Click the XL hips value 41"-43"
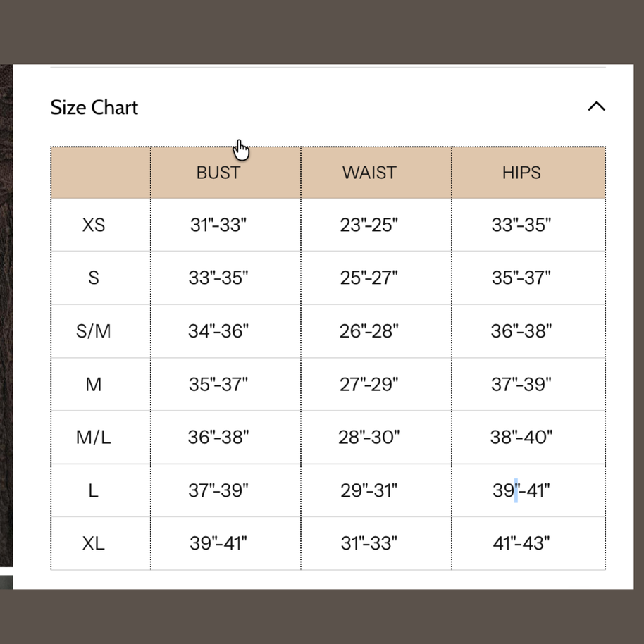 coord(521,543)
